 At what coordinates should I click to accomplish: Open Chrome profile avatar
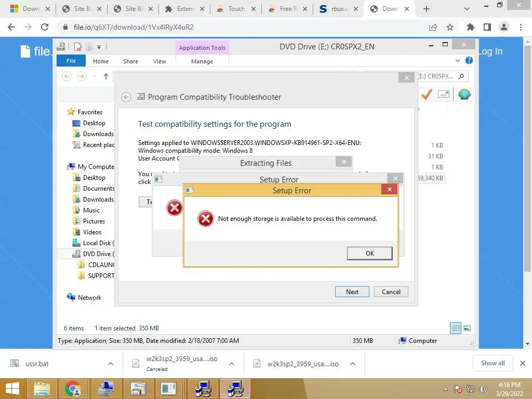(504, 27)
